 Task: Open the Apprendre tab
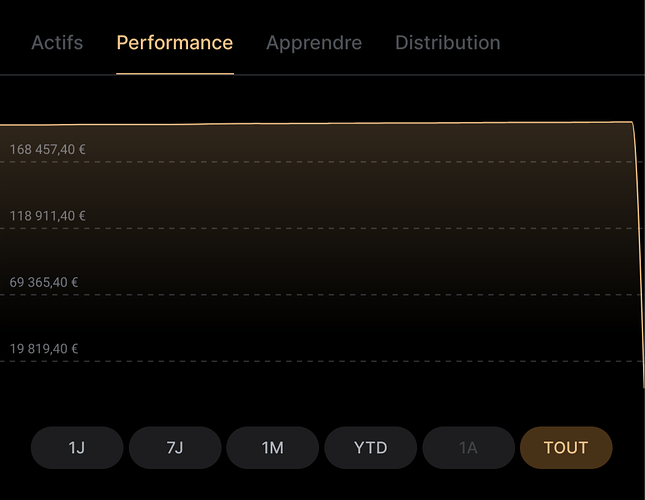(314, 43)
